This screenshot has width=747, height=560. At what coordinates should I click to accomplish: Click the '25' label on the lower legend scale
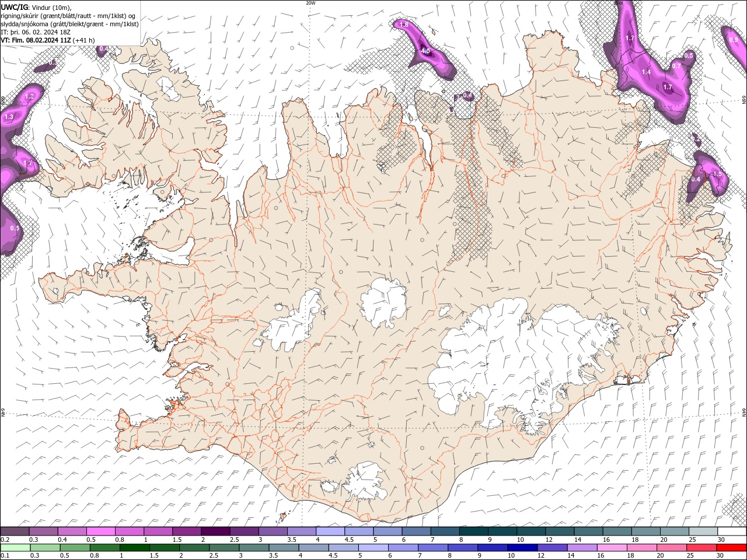pyautogui.click(x=690, y=556)
